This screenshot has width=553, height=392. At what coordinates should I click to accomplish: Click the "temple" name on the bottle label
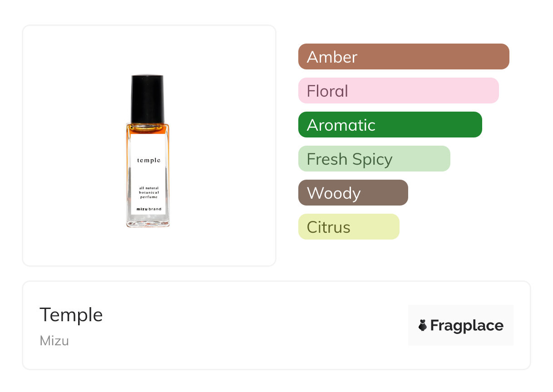click(x=148, y=160)
